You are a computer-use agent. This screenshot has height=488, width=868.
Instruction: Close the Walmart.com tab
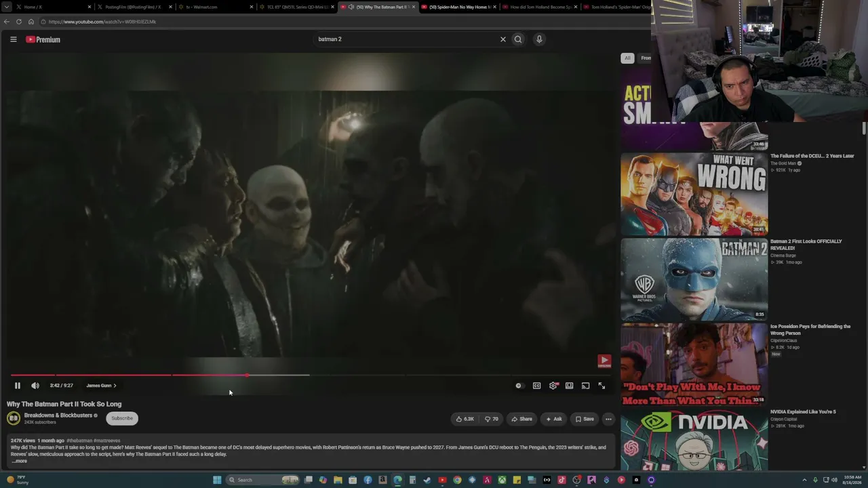252,7
